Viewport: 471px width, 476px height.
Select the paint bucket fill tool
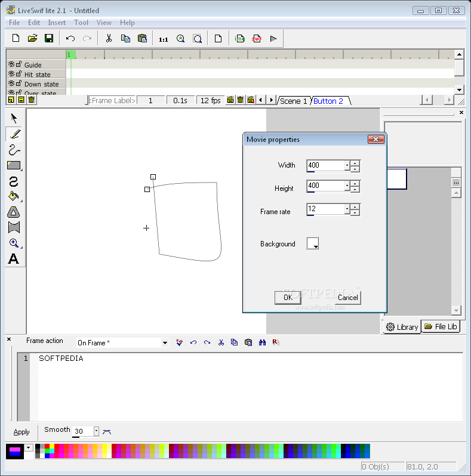(x=13, y=196)
